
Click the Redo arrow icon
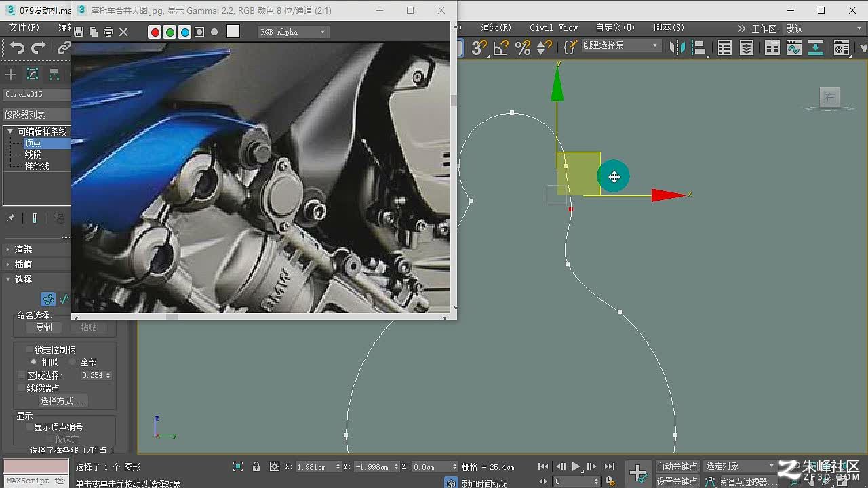pyautogui.click(x=39, y=48)
